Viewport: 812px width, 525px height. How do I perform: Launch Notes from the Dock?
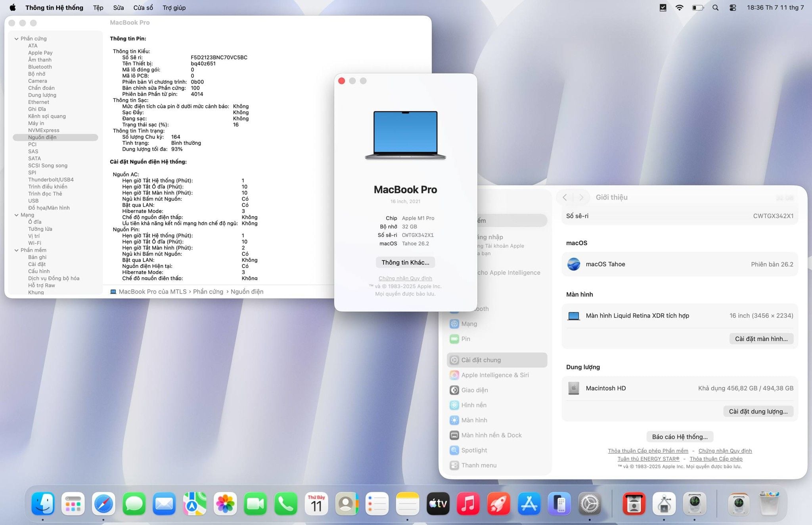point(408,504)
